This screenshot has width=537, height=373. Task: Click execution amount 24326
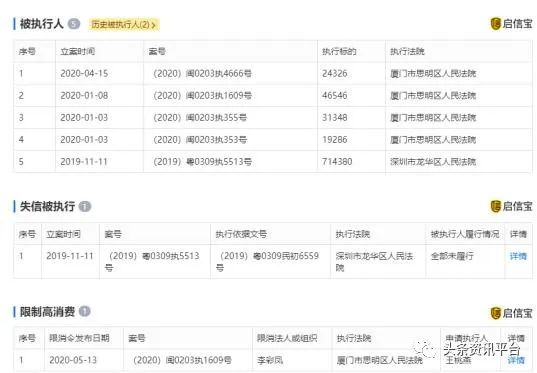[x=335, y=73]
